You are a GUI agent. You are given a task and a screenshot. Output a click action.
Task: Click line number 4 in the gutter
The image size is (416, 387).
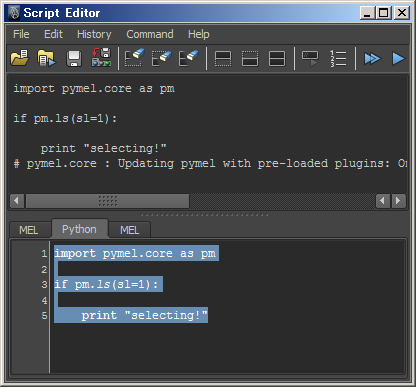click(44, 300)
